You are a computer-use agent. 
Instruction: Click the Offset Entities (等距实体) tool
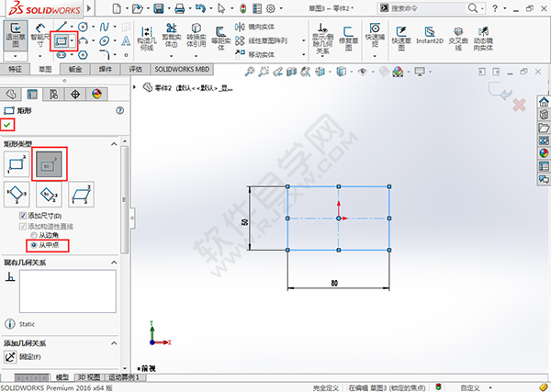(220, 38)
